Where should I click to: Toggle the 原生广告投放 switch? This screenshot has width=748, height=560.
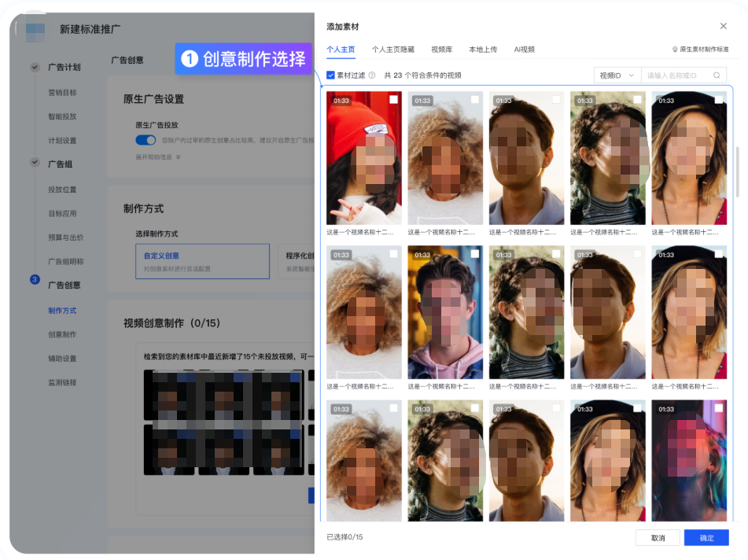[x=146, y=140]
